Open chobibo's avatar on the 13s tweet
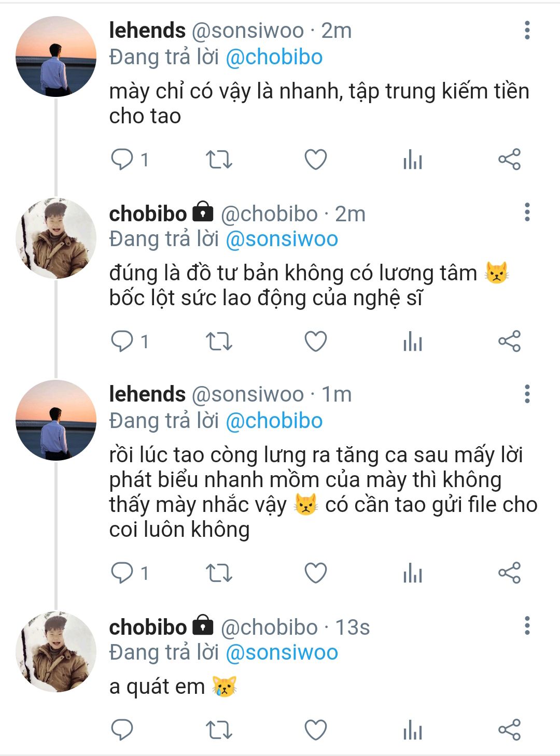The image size is (560, 756). [x=56, y=652]
